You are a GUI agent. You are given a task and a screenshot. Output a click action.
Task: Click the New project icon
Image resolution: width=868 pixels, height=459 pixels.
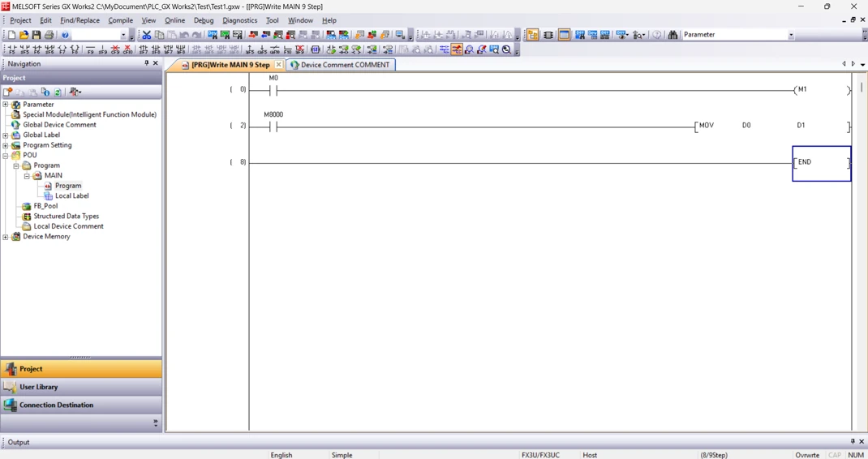[x=11, y=35]
